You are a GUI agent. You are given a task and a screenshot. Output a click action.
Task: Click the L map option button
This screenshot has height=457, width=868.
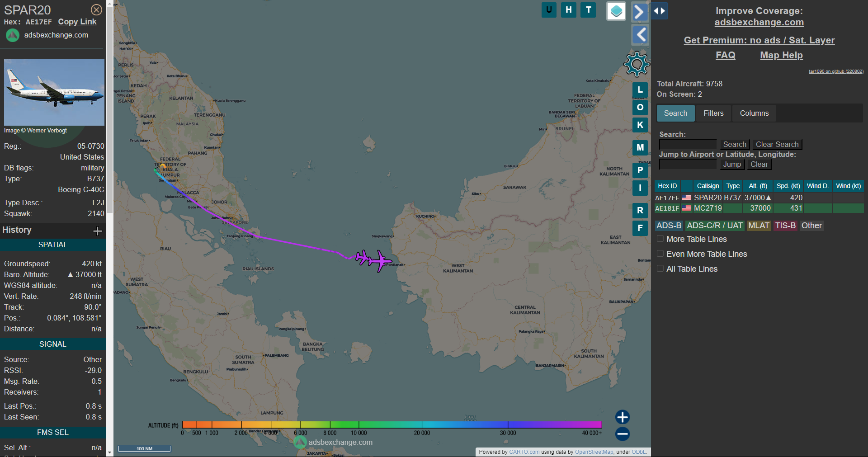coord(640,90)
